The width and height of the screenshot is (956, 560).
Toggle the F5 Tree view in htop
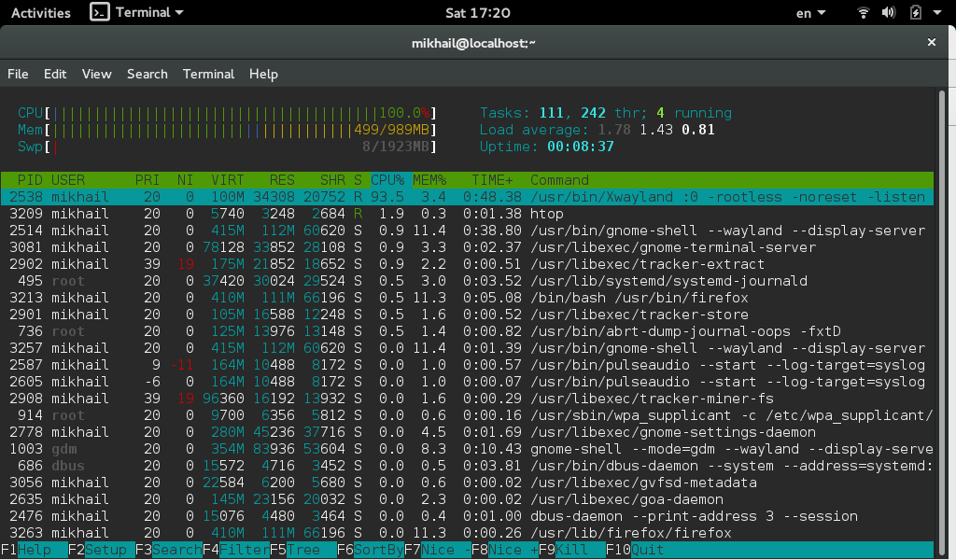click(302, 550)
